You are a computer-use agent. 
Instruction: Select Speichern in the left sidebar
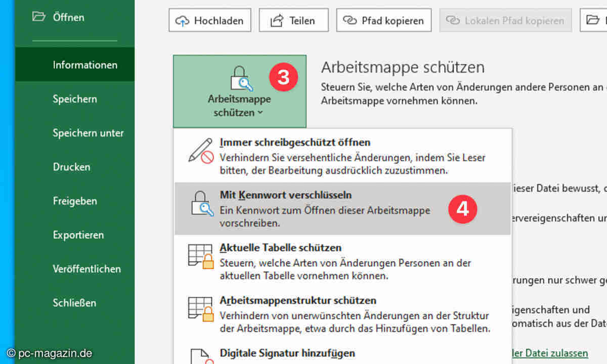[x=75, y=99]
